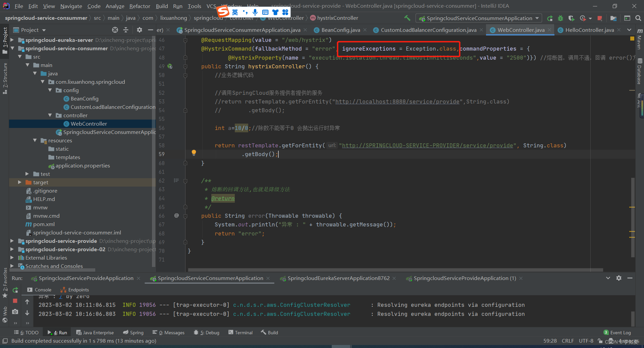
Task: Click the hystrixController breadcrumb
Action: point(334,18)
